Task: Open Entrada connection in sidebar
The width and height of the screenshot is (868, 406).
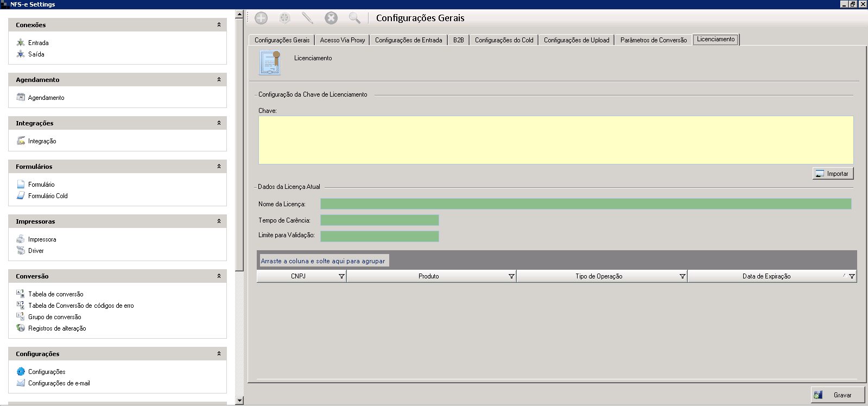Action: 38,43
